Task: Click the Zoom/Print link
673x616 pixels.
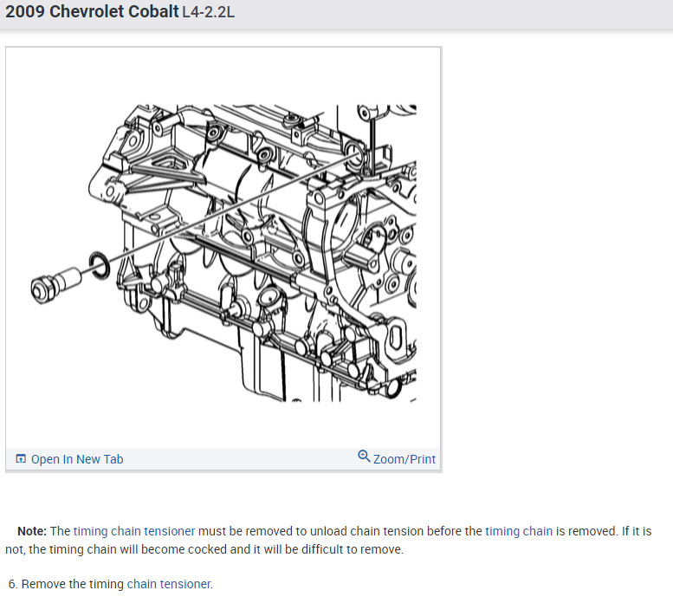Action: click(404, 459)
